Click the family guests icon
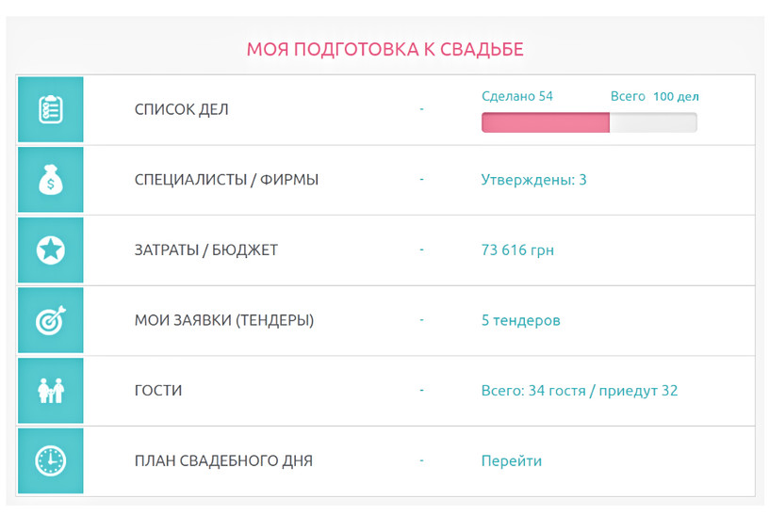 pos(51,391)
